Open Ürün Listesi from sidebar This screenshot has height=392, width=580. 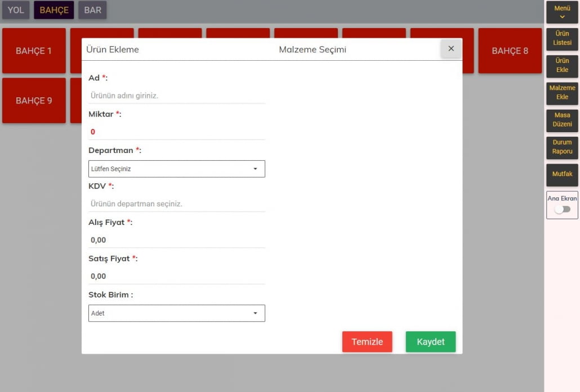tap(562, 38)
